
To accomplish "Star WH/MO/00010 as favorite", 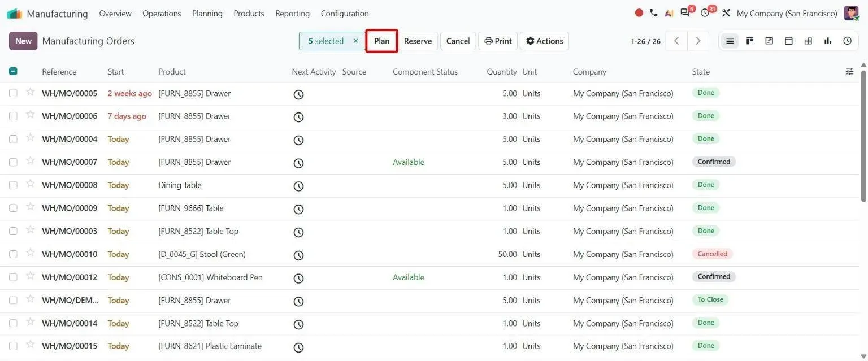I will pyautogui.click(x=31, y=253).
